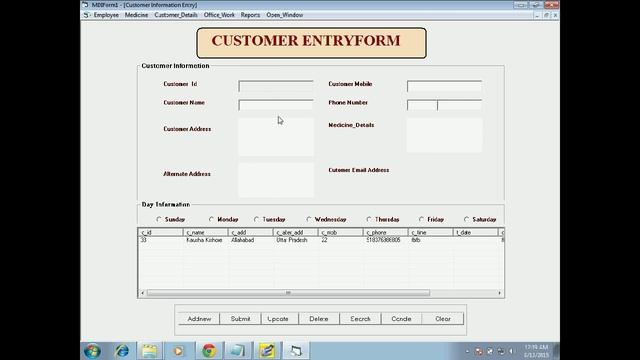Click the Clear button

(x=443, y=319)
